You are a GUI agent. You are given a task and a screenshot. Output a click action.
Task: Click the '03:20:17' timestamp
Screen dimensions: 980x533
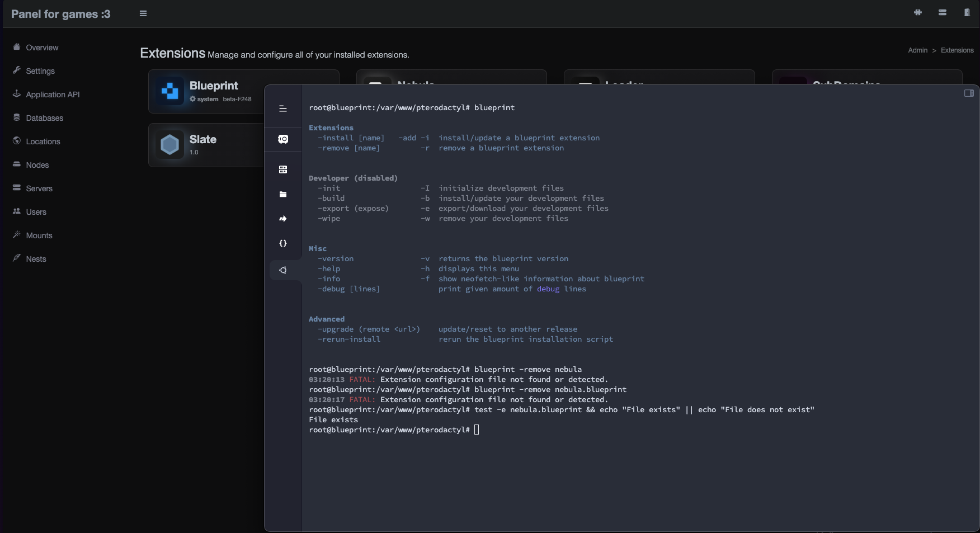(x=327, y=399)
